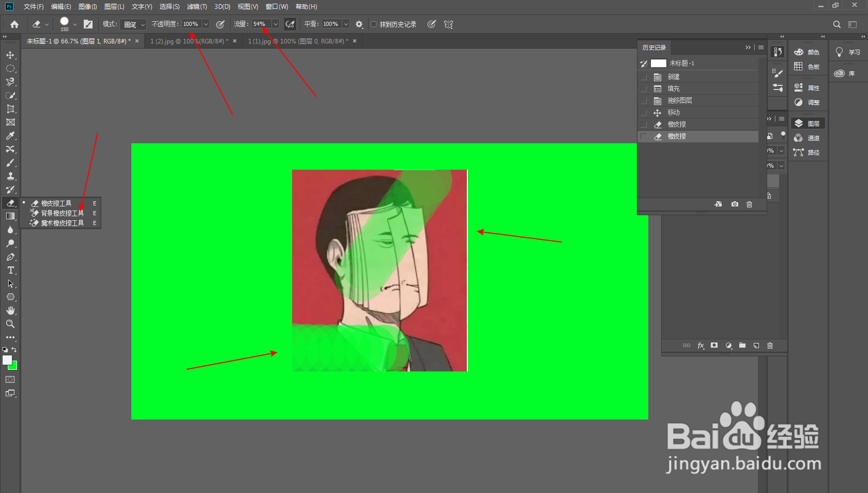Open the eraser Mode dropdown (画笔)
868x493 pixels.
click(134, 24)
